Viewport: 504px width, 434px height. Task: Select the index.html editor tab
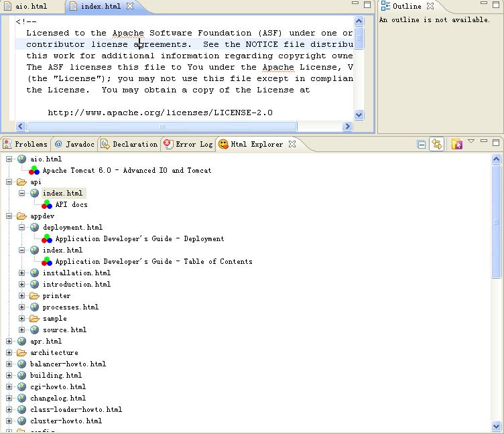pos(101,6)
